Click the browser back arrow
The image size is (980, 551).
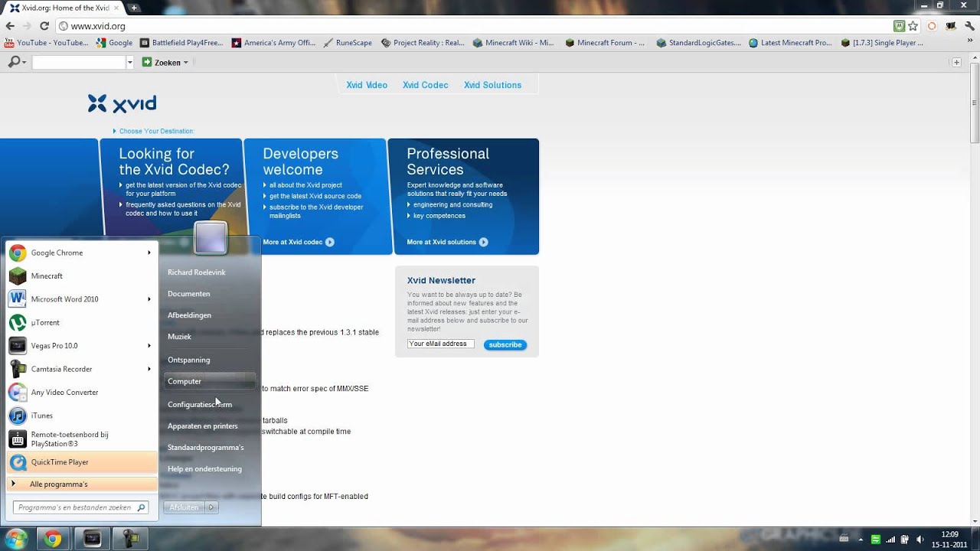tap(10, 26)
